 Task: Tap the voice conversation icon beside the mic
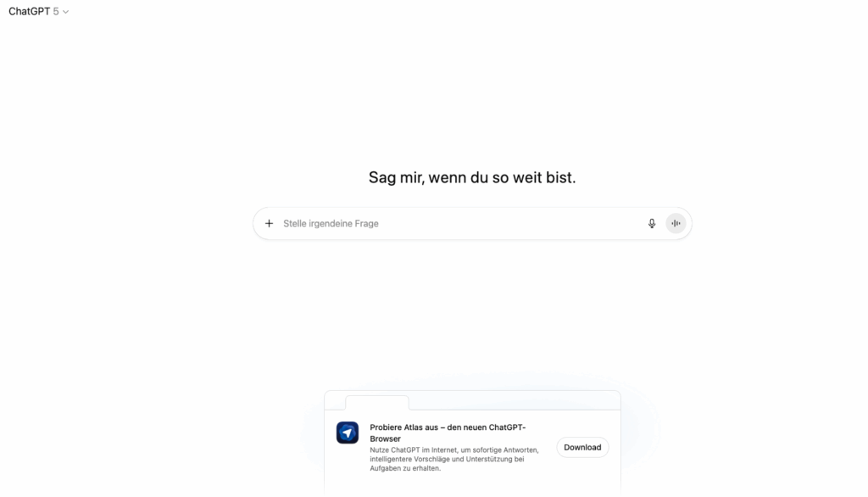coord(676,223)
